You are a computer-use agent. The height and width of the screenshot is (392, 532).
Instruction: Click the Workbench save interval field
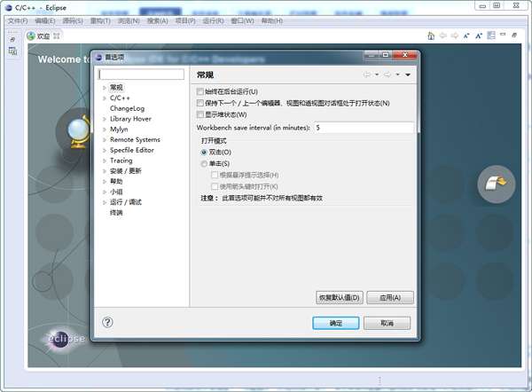364,128
